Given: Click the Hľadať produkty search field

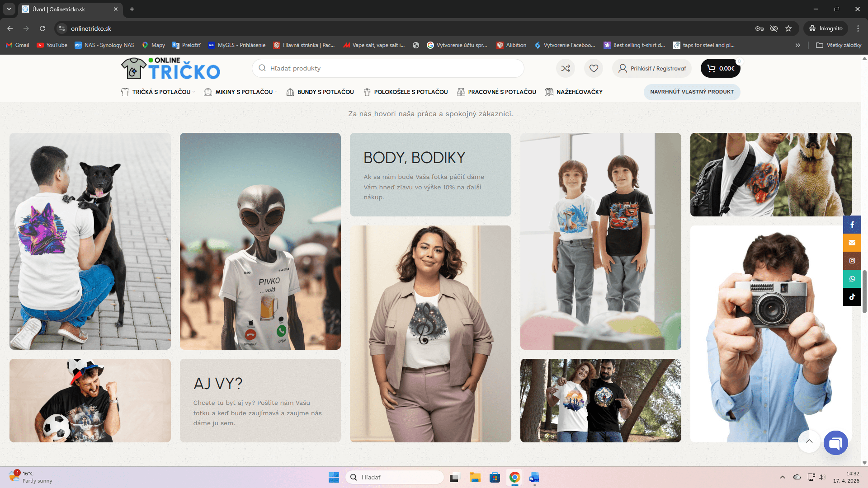Looking at the screenshot, I should coord(388,68).
